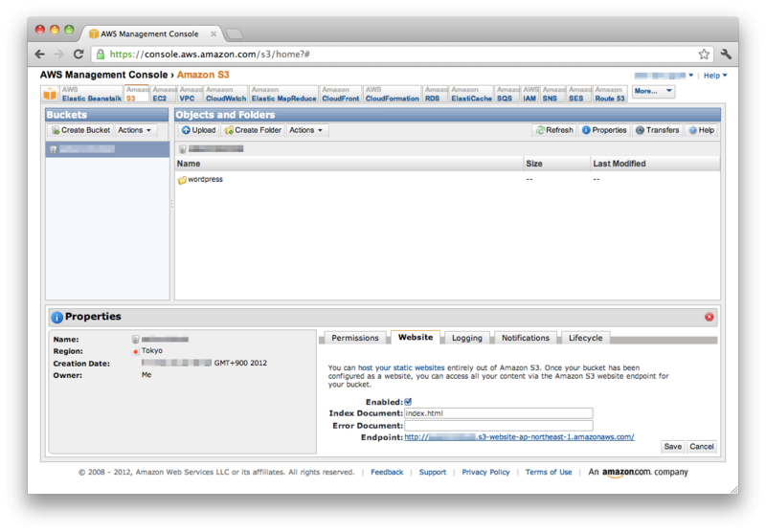Expand Buckets Actions dropdown

tap(134, 130)
